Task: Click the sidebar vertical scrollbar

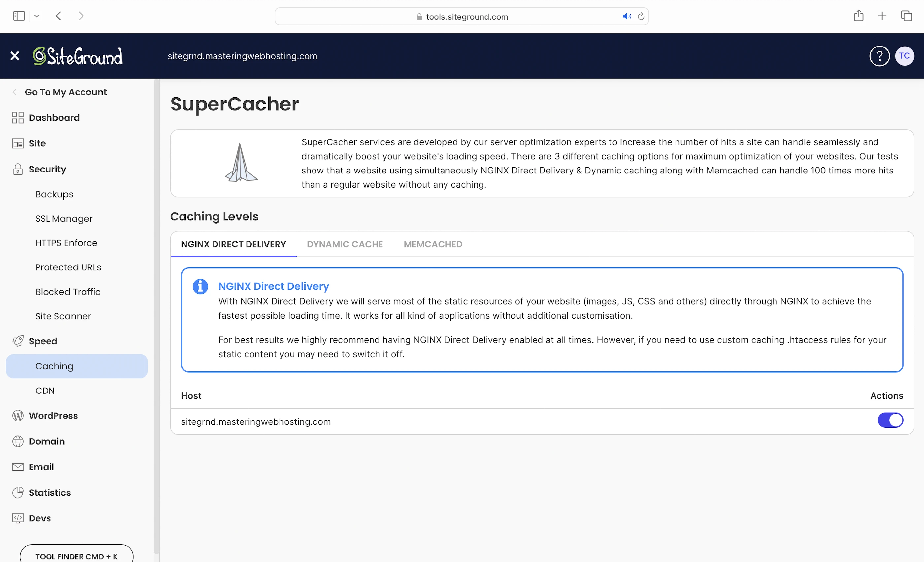Action: pyautogui.click(x=156, y=300)
